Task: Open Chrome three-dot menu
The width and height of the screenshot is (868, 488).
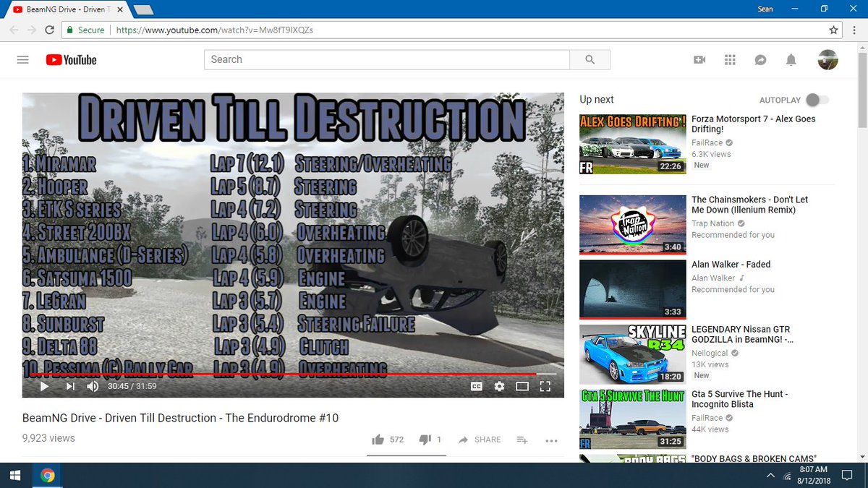Action: [x=856, y=30]
